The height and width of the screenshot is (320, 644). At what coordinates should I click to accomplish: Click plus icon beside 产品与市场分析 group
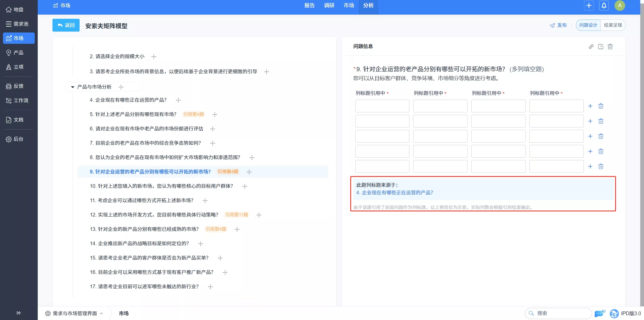[121, 87]
